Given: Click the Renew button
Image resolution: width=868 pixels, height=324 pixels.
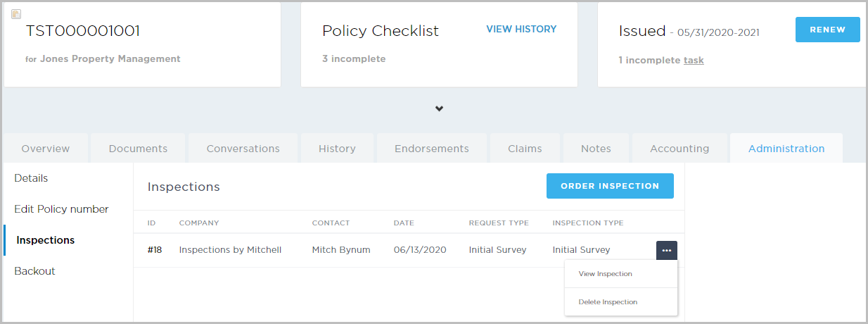Looking at the screenshot, I should pos(827,30).
